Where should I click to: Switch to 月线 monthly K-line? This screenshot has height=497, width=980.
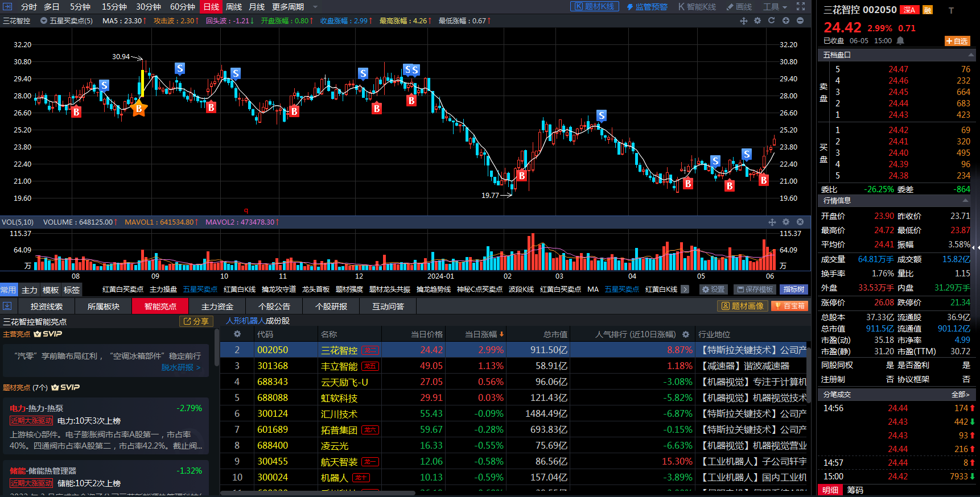(257, 7)
